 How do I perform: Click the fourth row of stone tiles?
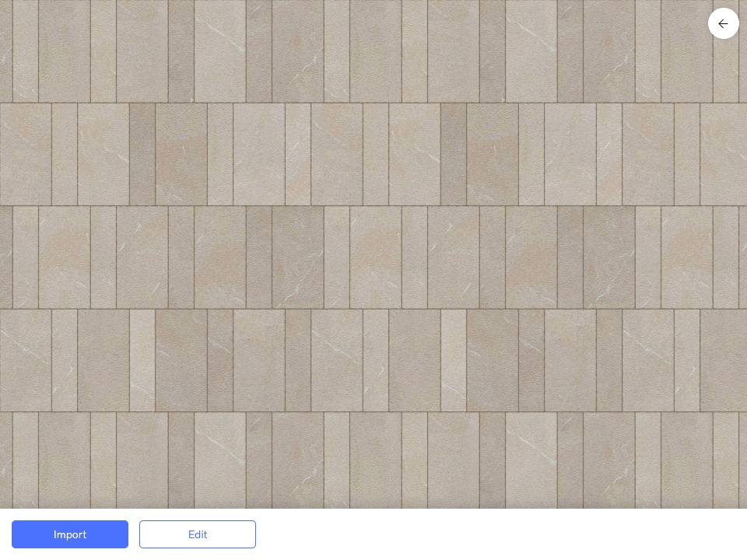click(x=373, y=360)
